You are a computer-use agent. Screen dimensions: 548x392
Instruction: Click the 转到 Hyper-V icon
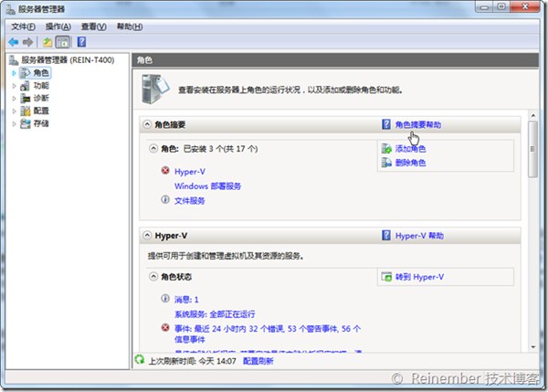pyautogui.click(x=386, y=276)
